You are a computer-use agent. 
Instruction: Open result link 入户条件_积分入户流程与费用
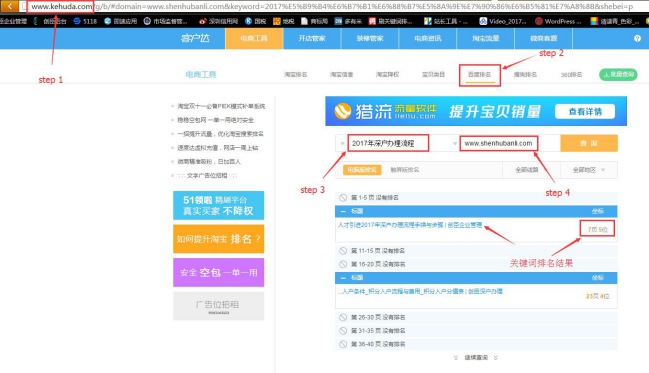(421, 291)
